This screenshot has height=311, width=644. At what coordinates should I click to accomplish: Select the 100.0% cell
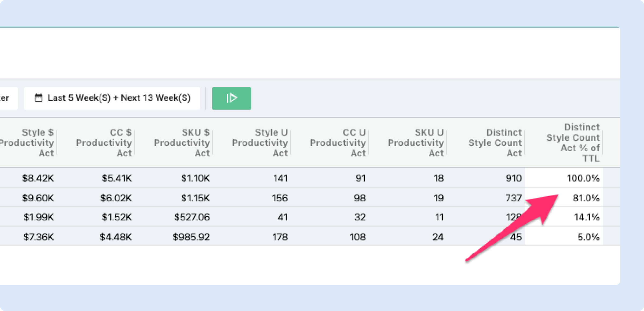coord(583,178)
